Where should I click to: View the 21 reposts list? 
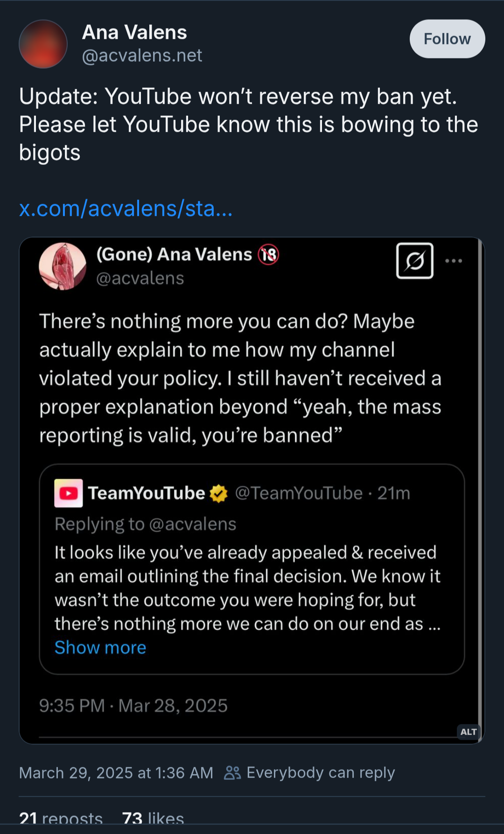[x=61, y=818]
